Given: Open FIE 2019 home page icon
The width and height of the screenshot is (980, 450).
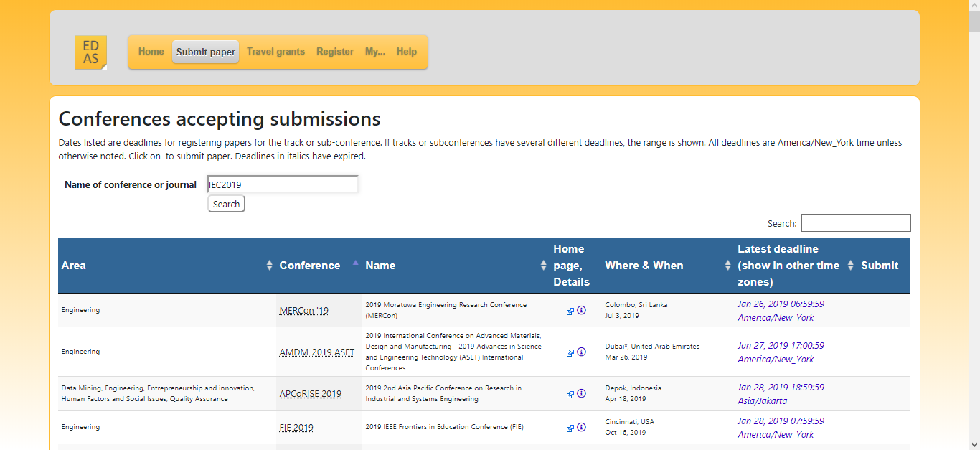Looking at the screenshot, I should point(570,428).
